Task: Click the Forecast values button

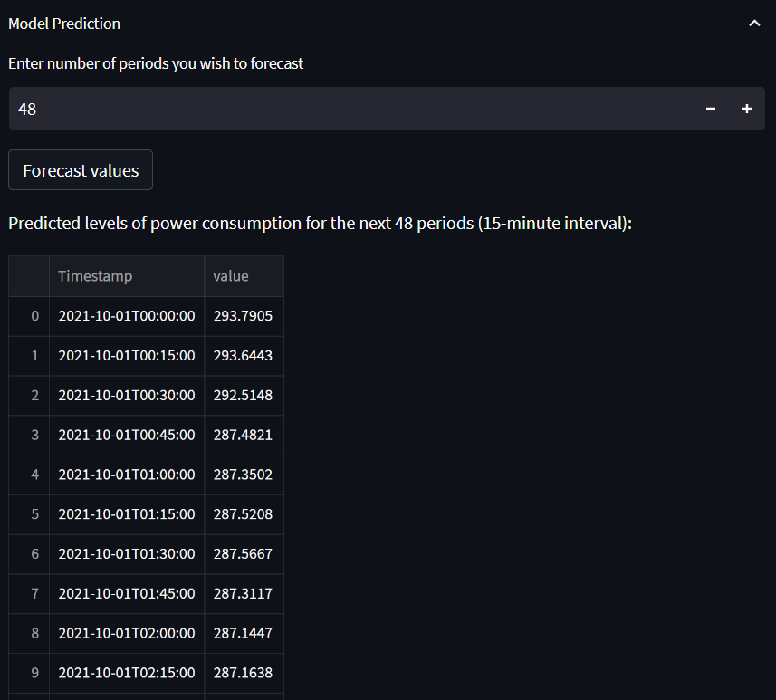Action: click(80, 169)
